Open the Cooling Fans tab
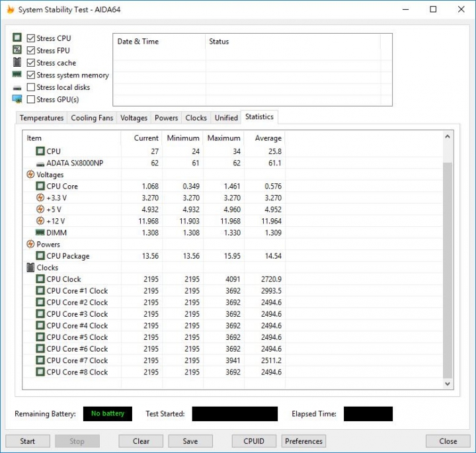Screen dimensions: 476x453 92,118
